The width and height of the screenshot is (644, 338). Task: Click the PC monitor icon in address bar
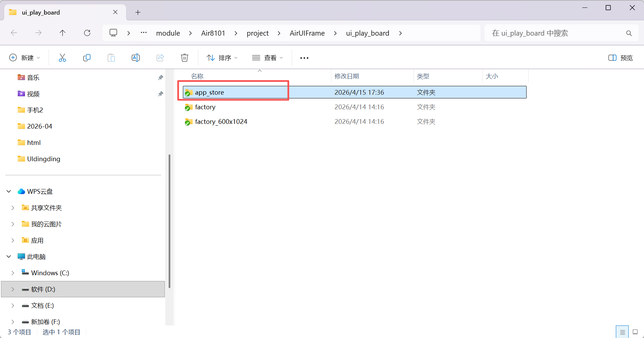[x=113, y=33]
